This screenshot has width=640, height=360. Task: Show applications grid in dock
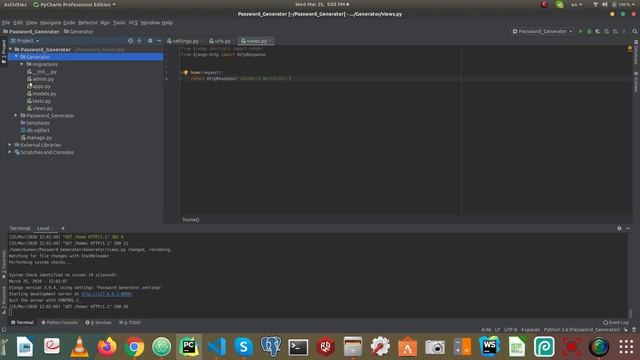626,347
